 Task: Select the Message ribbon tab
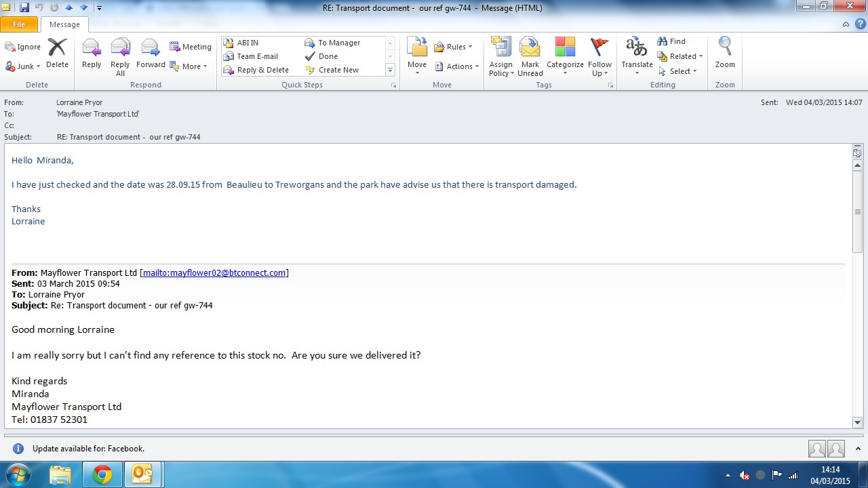pyautogui.click(x=64, y=24)
